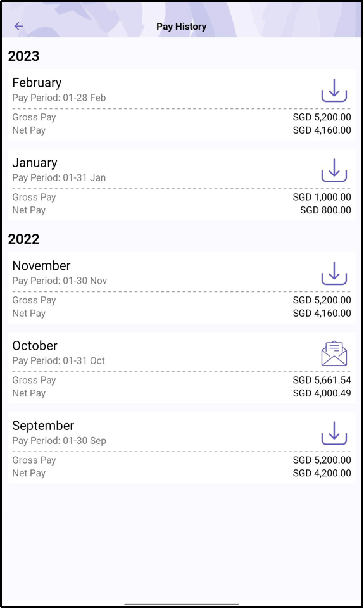Select the October pay entry

[x=182, y=368]
